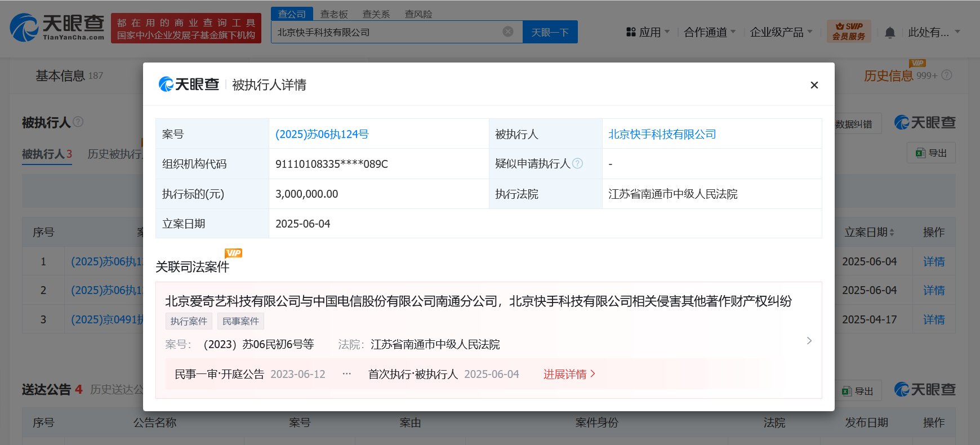The height and width of the screenshot is (445, 980).
Task: Click the 执行案件 tag
Action: [x=189, y=321]
